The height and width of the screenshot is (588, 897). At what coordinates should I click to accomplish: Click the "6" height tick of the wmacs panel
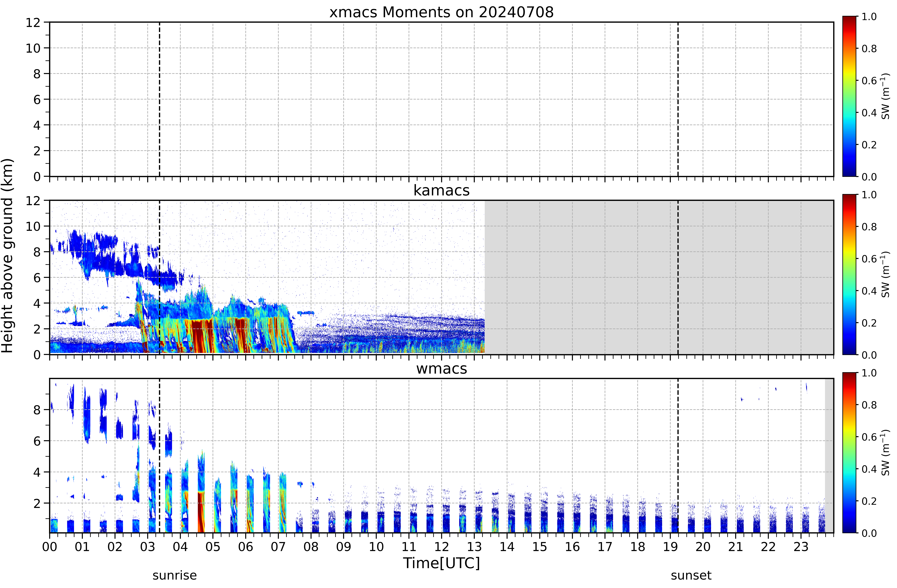click(x=37, y=441)
